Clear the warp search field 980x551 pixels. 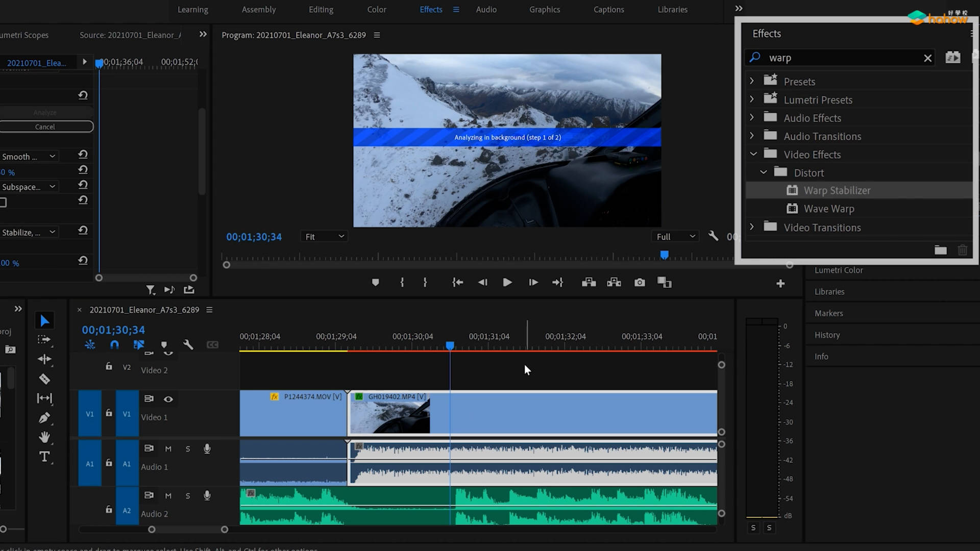(x=927, y=58)
